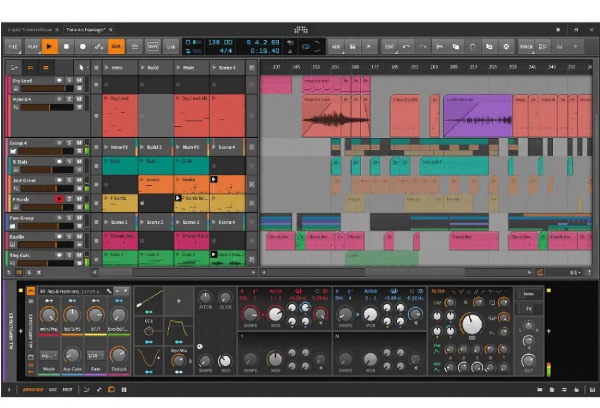Stop transport with the square stop button
The height and width of the screenshot is (408, 600).
[x=66, y=47]
